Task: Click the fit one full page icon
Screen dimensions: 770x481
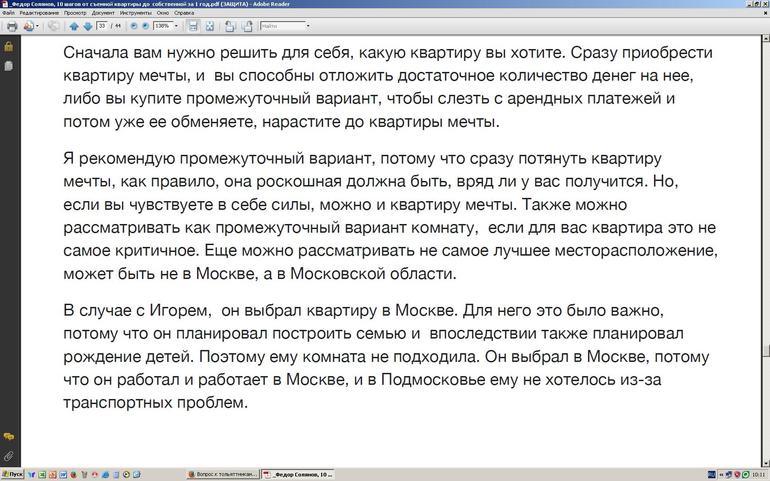Action: (x=210, y=26)
